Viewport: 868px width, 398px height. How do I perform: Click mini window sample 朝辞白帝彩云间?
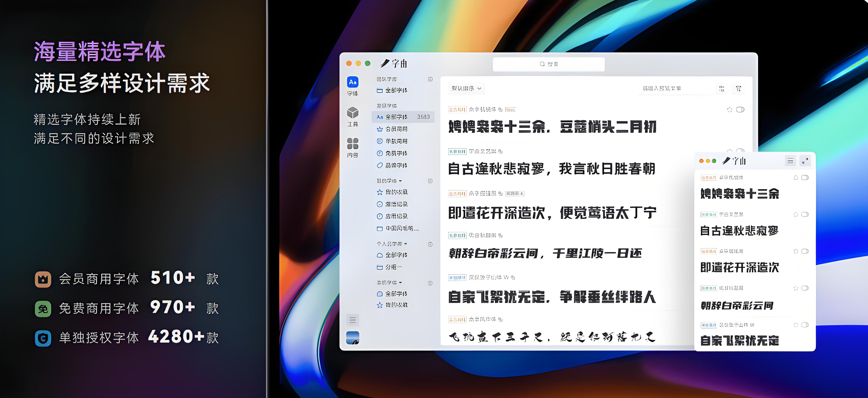[x=737, y=306]
